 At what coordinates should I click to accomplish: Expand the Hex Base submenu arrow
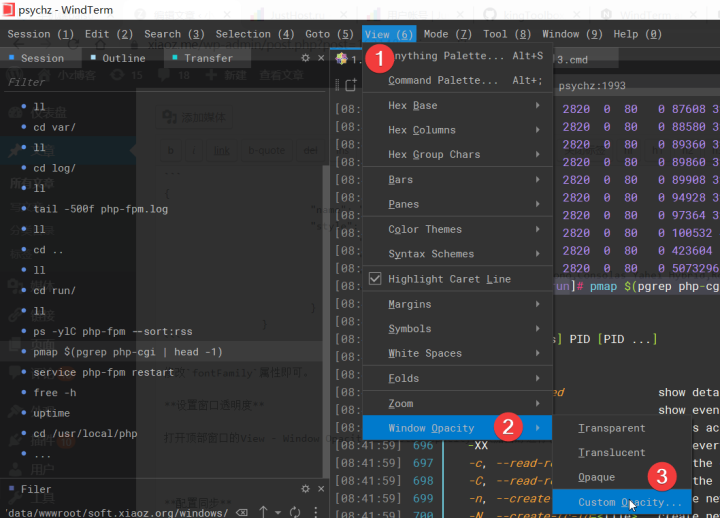[x=537, y=105]
